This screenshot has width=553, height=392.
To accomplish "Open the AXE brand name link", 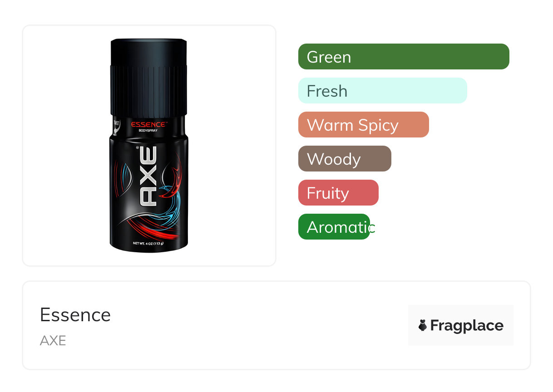I will coord(53,341).
